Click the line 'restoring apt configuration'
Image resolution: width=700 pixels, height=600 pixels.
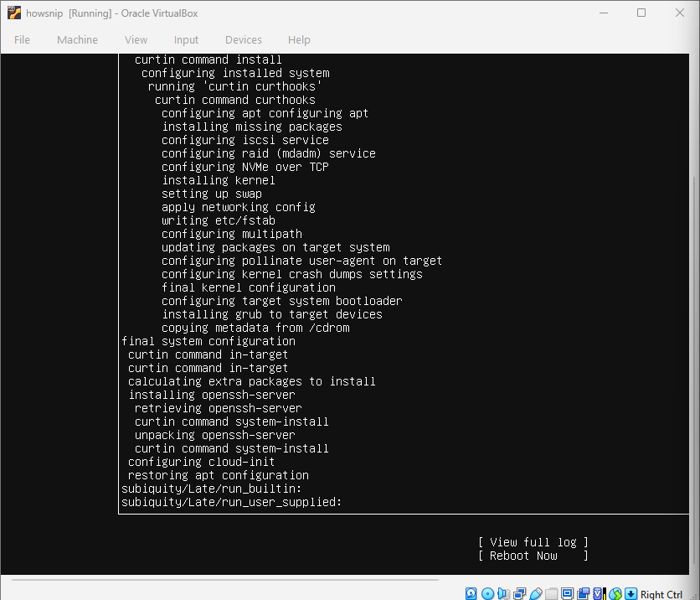coord(219,475)
